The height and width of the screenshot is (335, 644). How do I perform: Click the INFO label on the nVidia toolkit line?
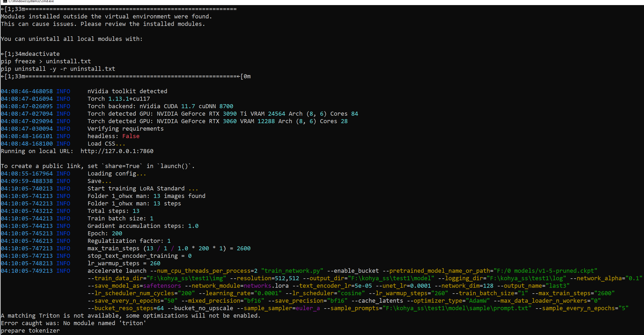click(63, 91)
